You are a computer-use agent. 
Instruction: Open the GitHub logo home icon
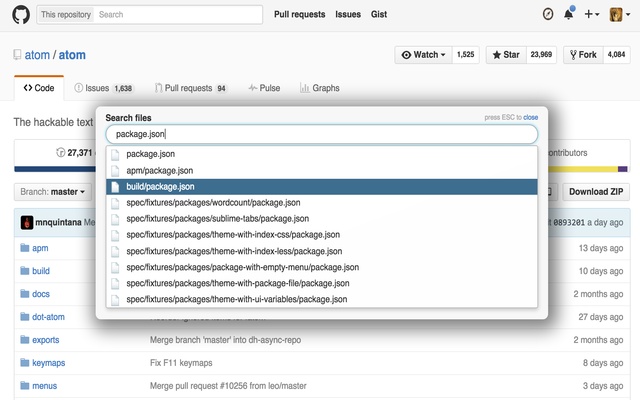coord(21,15)
